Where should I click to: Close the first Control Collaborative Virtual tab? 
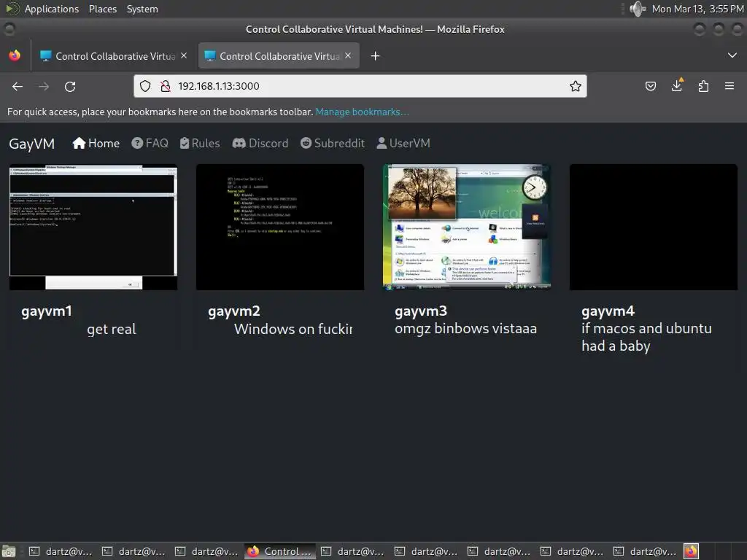(184, 55)
